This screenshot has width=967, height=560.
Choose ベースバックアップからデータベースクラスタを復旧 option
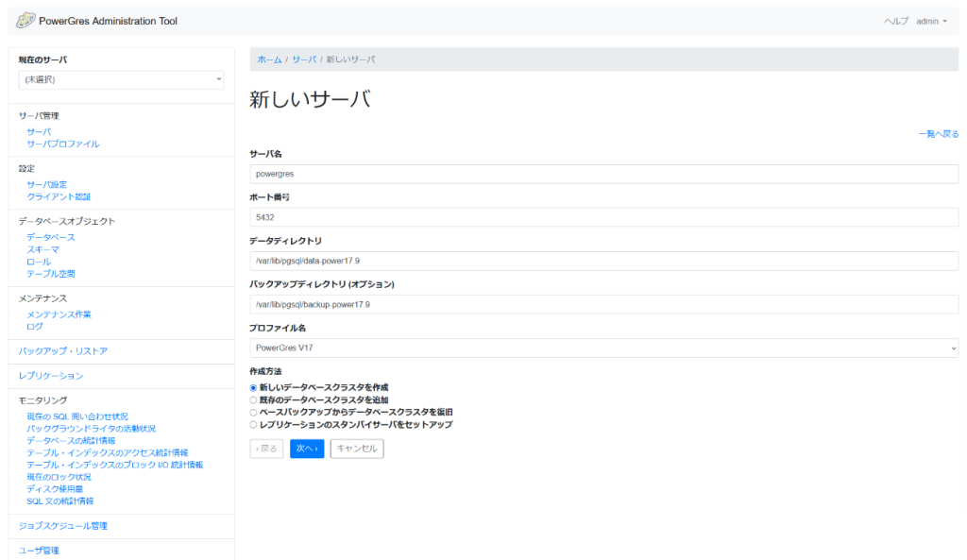coord(253,413)
